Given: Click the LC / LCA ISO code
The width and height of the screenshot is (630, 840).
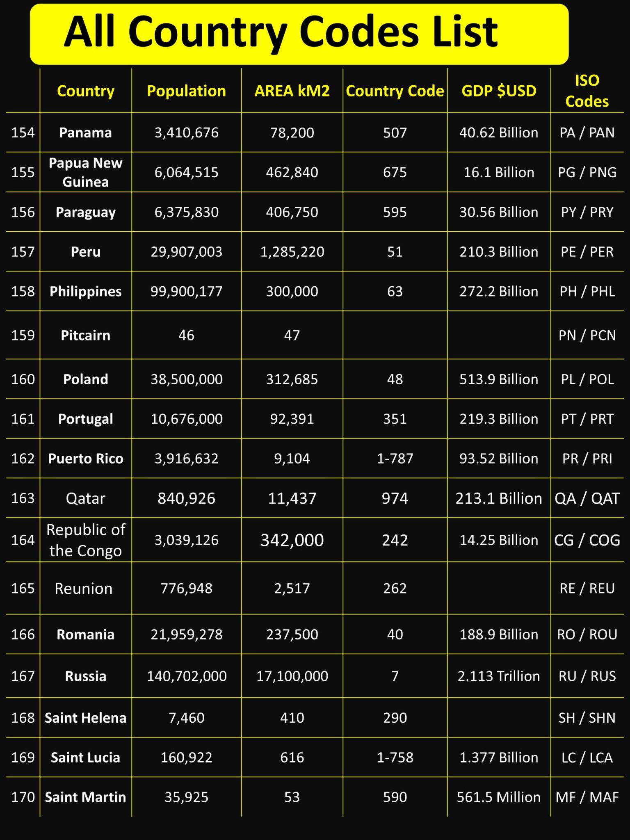Looking at the screenshot, I should [x=587, y=758].
